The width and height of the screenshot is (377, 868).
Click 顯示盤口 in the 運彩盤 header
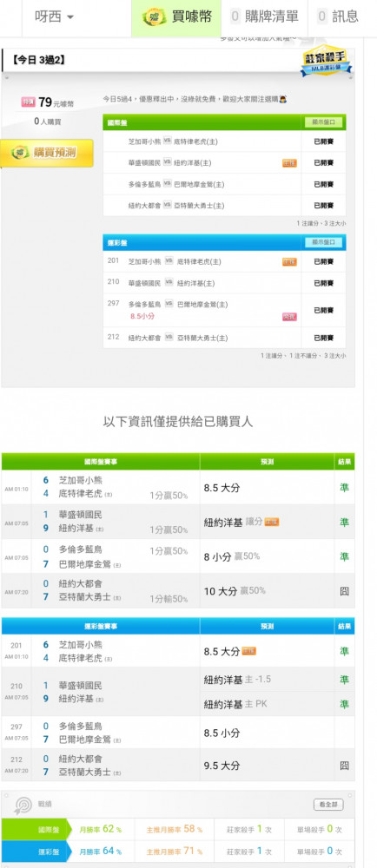click(x=323, y=242)
